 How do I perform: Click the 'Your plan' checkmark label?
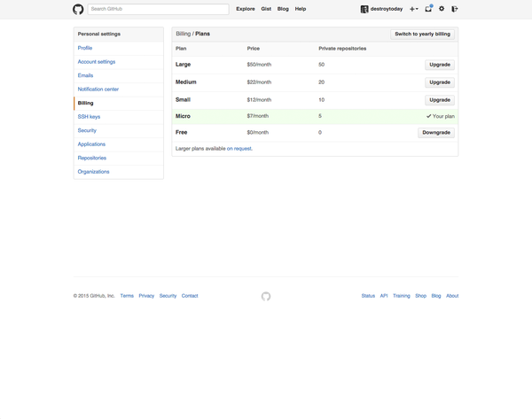(x=441, y=116)
